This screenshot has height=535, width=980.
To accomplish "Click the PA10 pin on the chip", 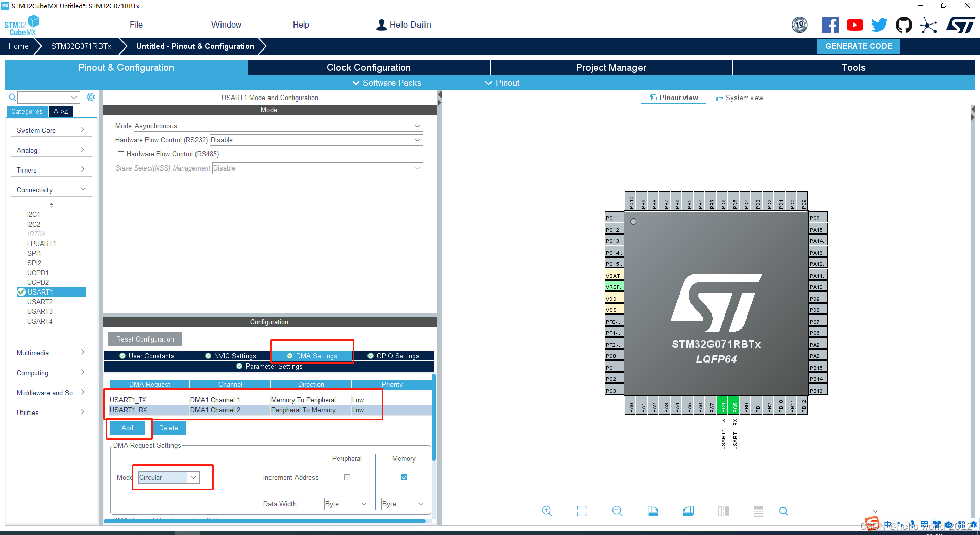I will click(818, 287).
